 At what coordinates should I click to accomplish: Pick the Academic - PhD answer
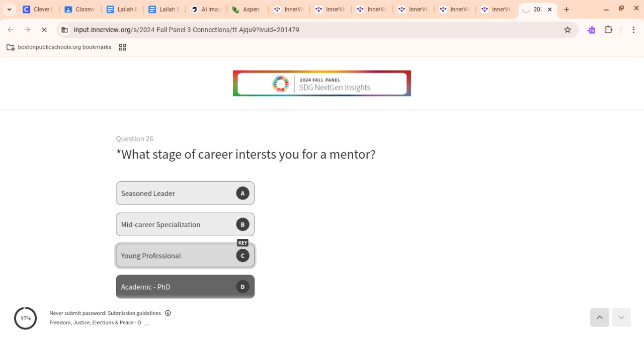(185, 287)
